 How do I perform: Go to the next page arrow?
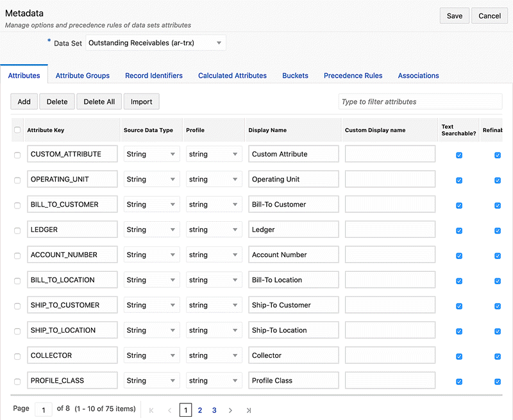230,410
